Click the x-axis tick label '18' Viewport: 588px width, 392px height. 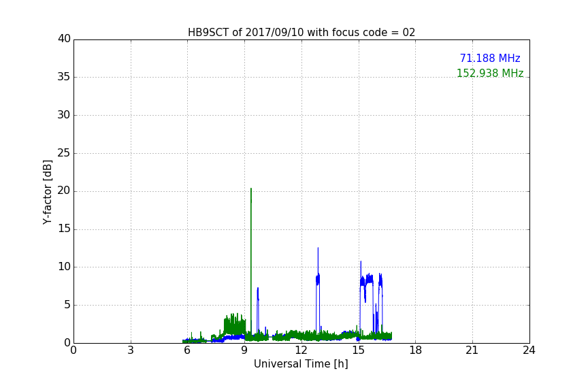(x=416, y=350)
